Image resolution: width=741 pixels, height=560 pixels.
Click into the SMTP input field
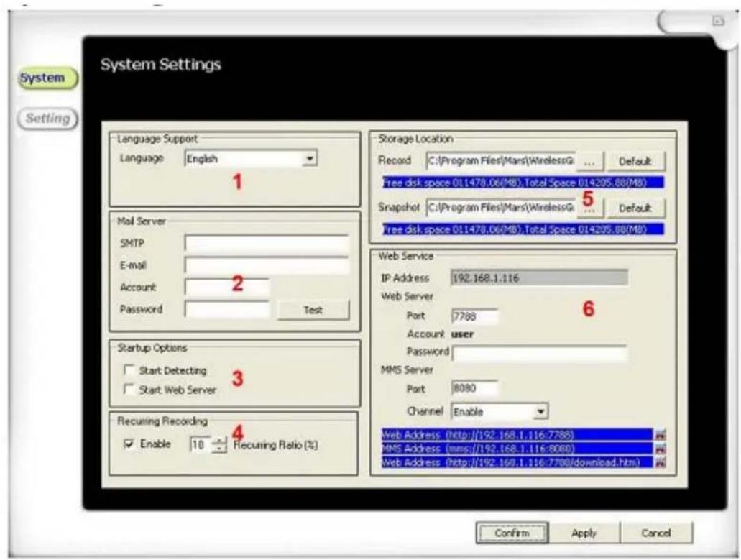[266, 242]
